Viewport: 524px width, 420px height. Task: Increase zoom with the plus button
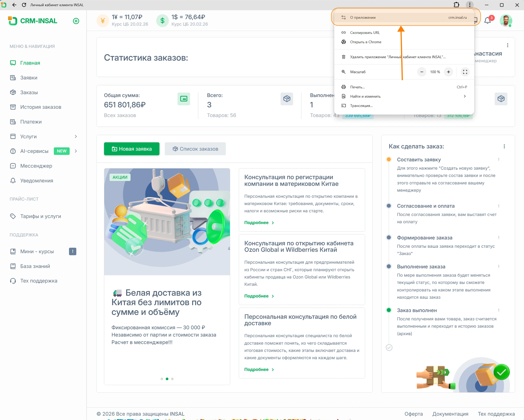pyautogui.click(x=448, y=72)
